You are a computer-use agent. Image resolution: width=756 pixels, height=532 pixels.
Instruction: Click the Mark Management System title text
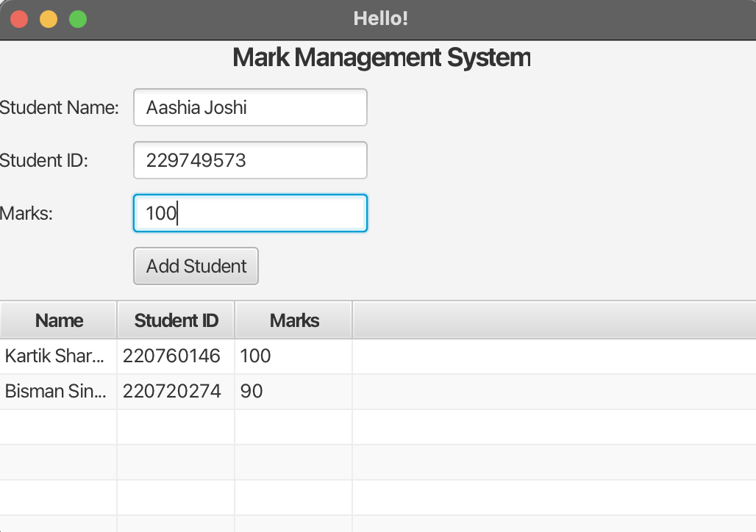(381, 57)
